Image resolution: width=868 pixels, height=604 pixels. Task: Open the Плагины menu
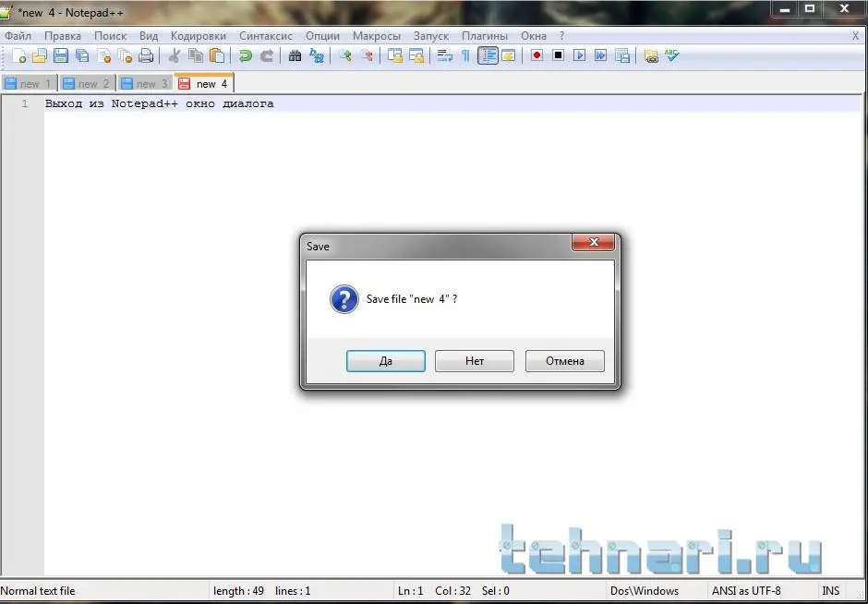[x=485, y=36]
